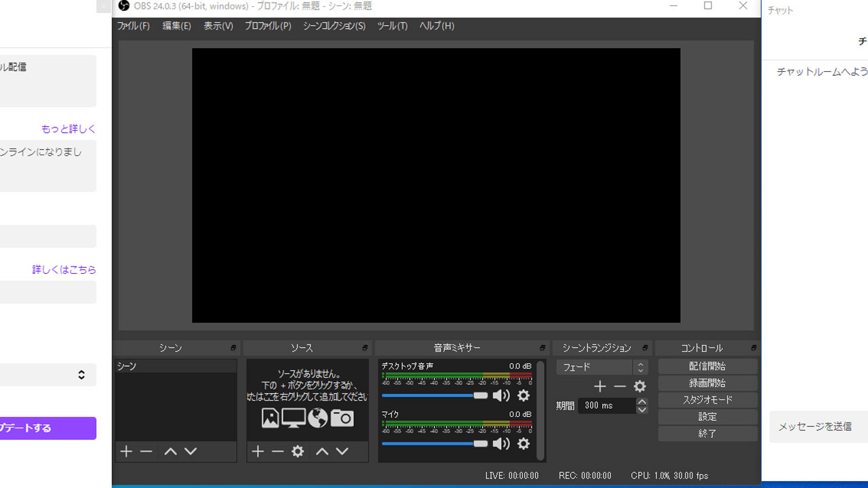Click the 配信開始 button
The height and width of the screenshot is (488, 868).
pos(707,366)
